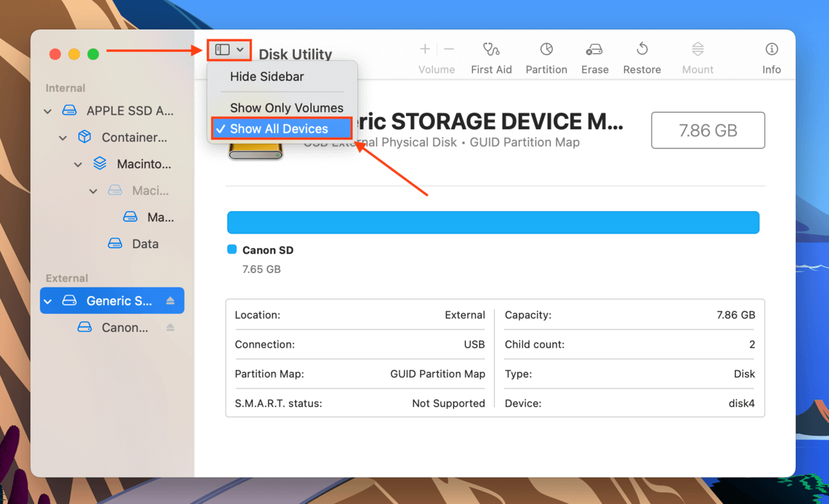
Task: Close the Disk Utility window
Action: [55, 54]
